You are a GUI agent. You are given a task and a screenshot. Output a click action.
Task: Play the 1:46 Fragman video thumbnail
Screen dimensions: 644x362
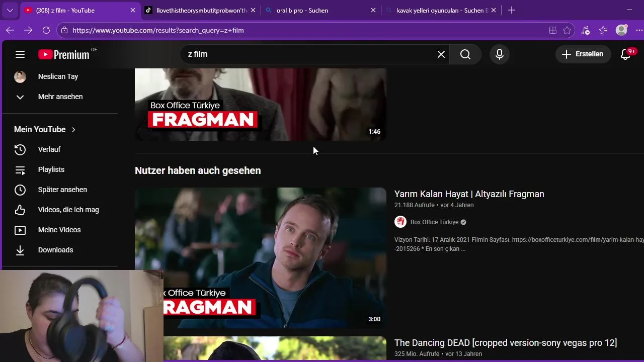[x=261, y=104]
